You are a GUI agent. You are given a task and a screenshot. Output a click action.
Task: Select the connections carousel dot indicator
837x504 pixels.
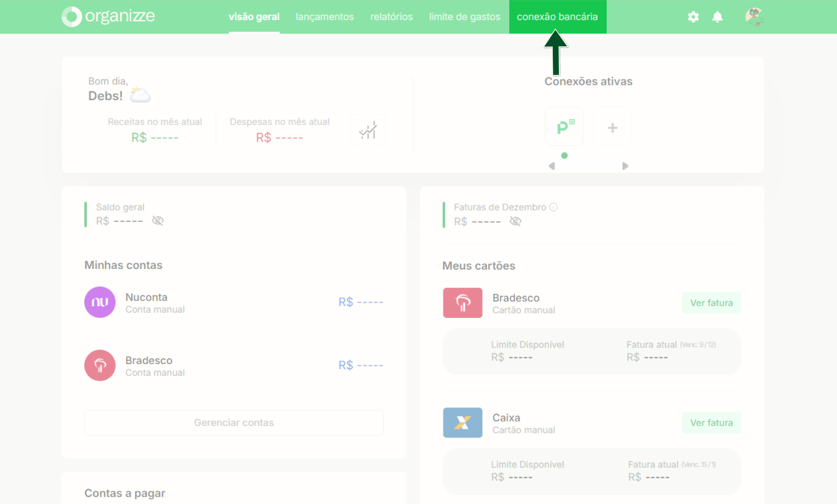[x=565, y=156]
